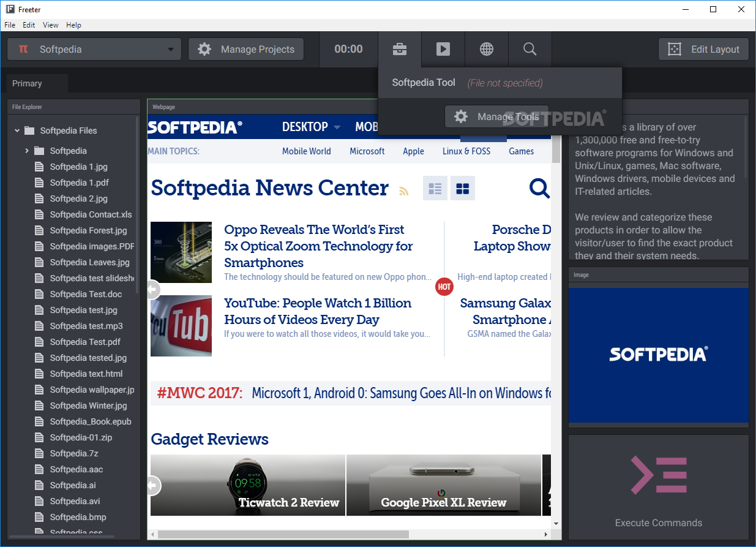Click the YouTube article thumbnail image
The width and height of the screenshot is (756, 547).
pos(181,326)
